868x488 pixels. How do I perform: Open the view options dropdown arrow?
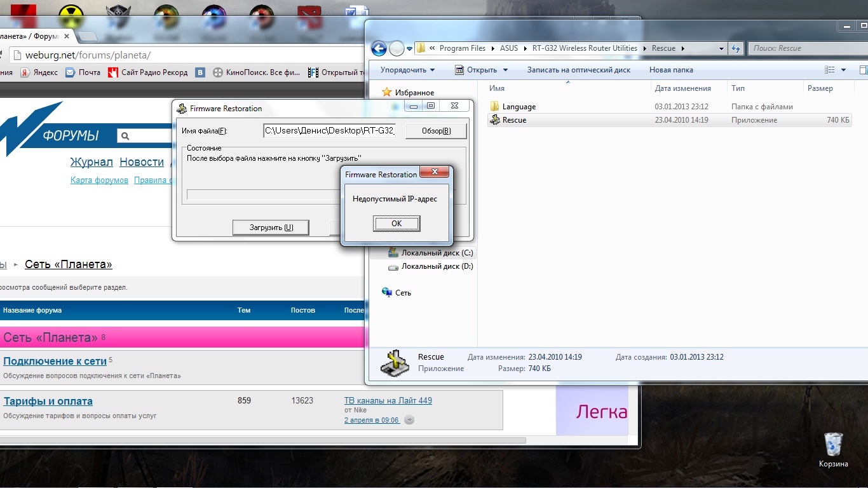tap(843, 70)
